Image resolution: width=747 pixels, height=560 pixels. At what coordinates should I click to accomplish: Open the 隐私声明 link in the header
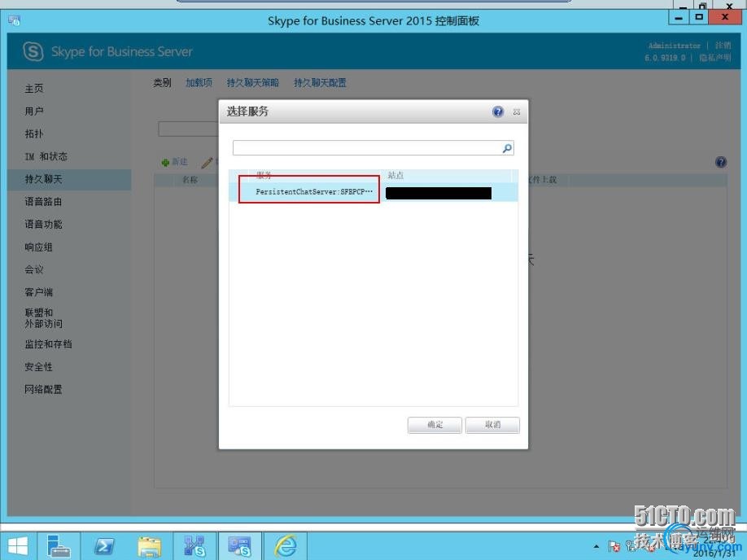(x=714, y=58)
